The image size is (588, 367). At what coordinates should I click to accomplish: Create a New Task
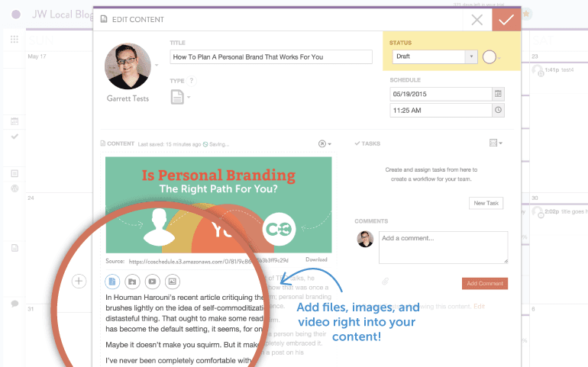(486, 203)
